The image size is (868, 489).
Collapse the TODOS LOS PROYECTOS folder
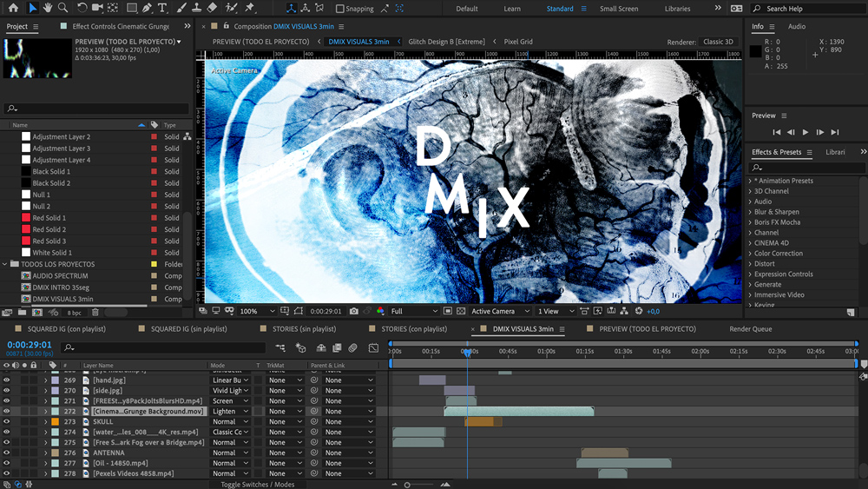pyautogui.click(x=5, y=264)
